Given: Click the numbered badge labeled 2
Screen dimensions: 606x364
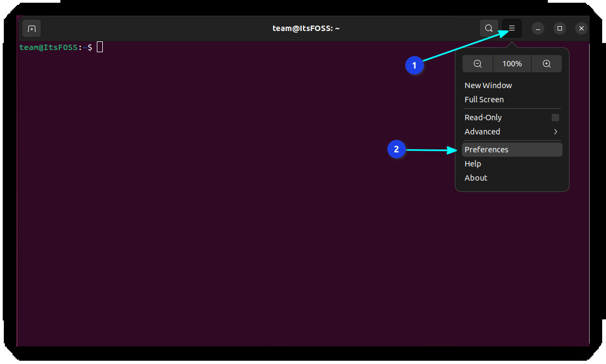Looking at the screenshot, I should coord(397,149).
